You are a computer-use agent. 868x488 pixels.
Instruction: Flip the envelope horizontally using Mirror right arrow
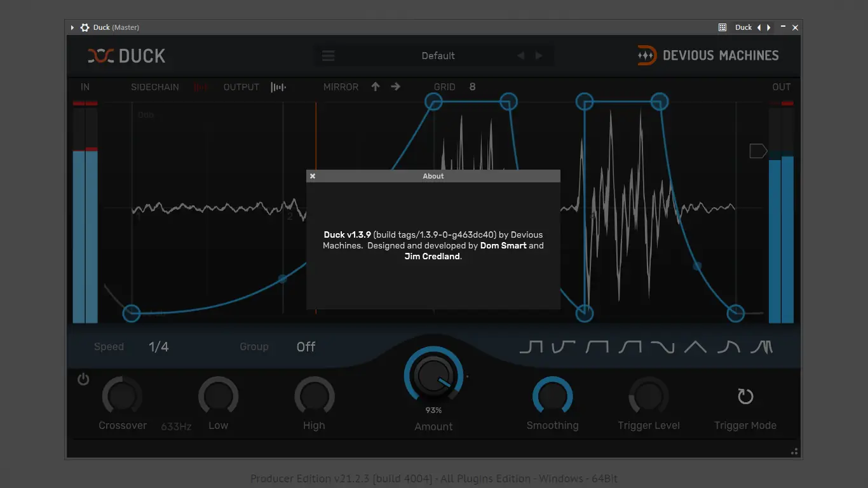pyautogui.click(x=395, y=86)
